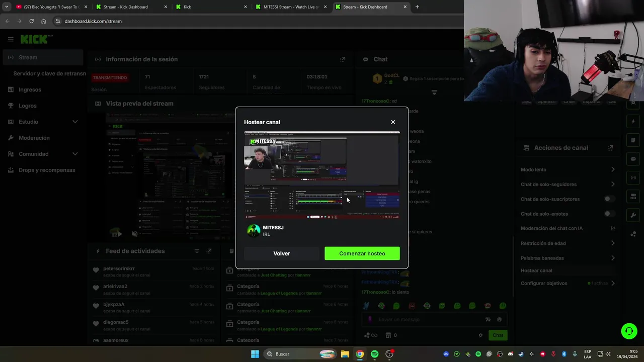
Task: Open the Steam icon in the system tray
Action: coord(521,354)
